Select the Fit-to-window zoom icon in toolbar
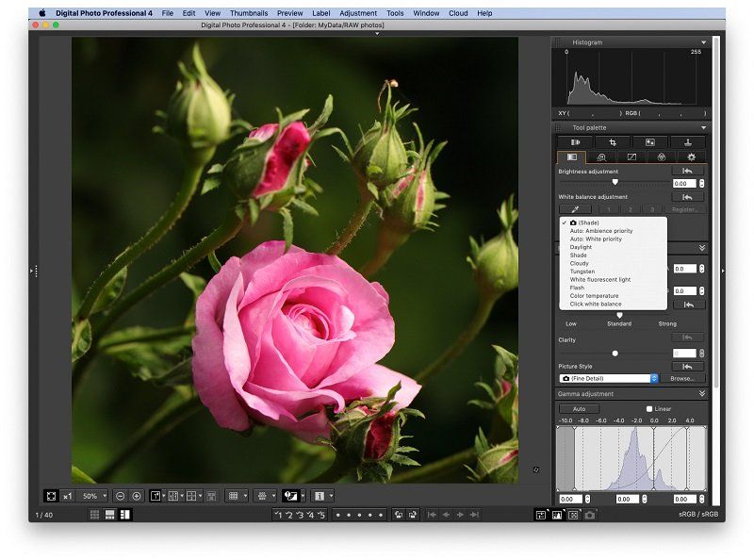754x560 pixels. click(x=52, y=497)
